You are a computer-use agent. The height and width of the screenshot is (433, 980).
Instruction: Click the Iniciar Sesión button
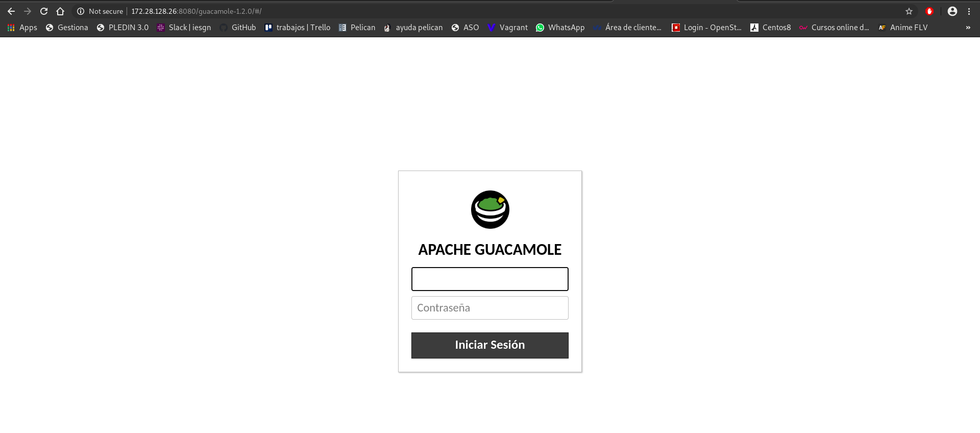(x=490, y=345)
